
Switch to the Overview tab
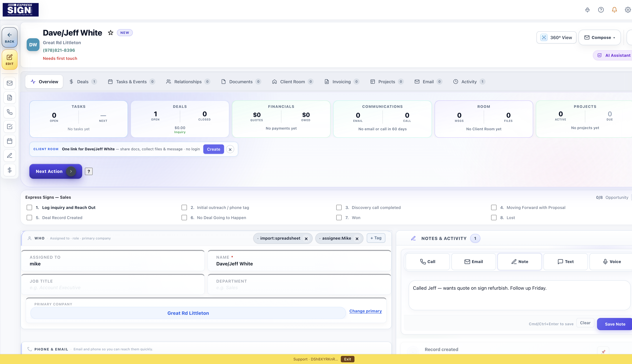point(44,82)
